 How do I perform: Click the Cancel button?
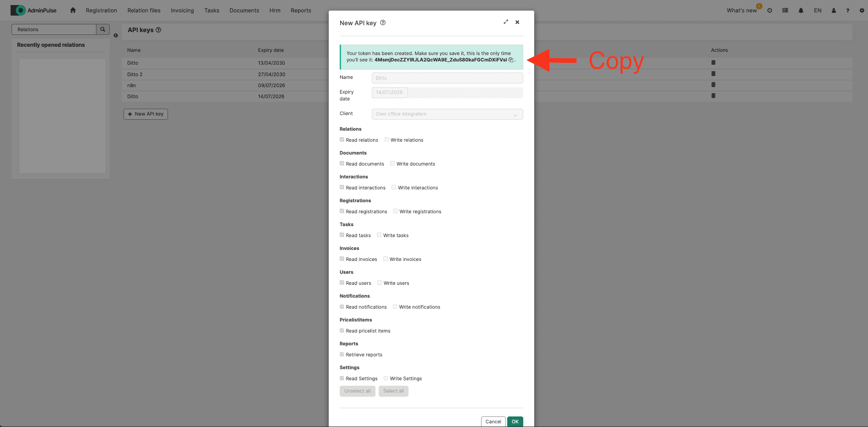coord(493,421)
